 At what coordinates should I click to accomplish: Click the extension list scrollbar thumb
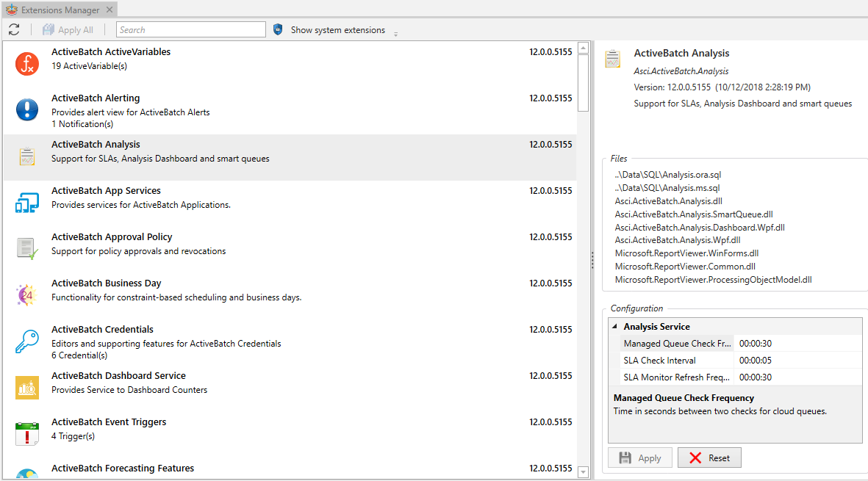(583, 83)
